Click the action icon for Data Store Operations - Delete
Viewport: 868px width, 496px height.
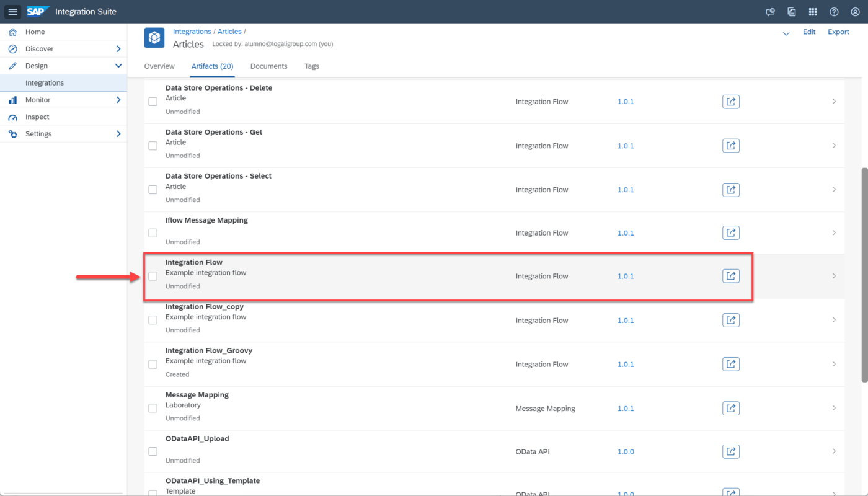click(x=731, y=102)
